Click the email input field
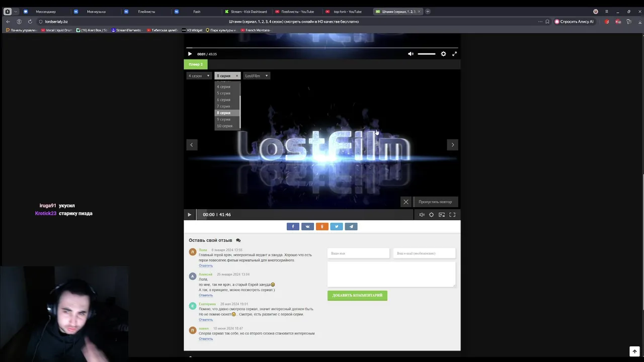 tap(424, 253)
